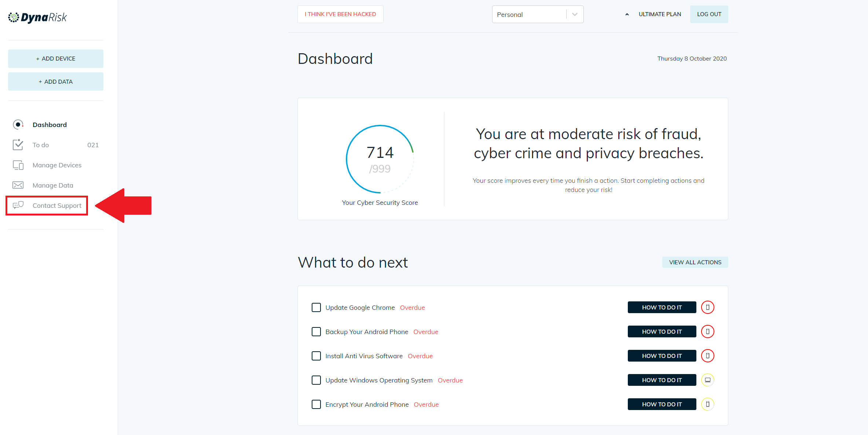Click phone icon beside Encrypt Your Android Phone
The height and width of the screenshot is (435, 868).
707,404
